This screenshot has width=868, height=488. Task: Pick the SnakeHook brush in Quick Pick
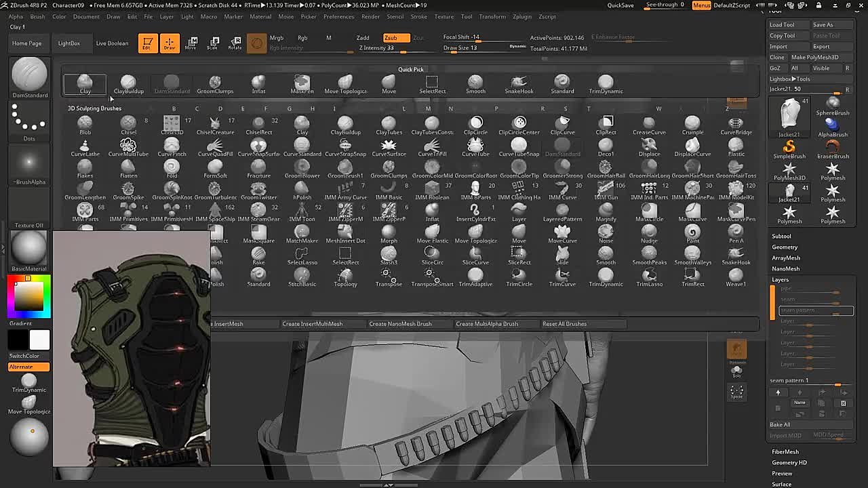click(x=519, y=84)
